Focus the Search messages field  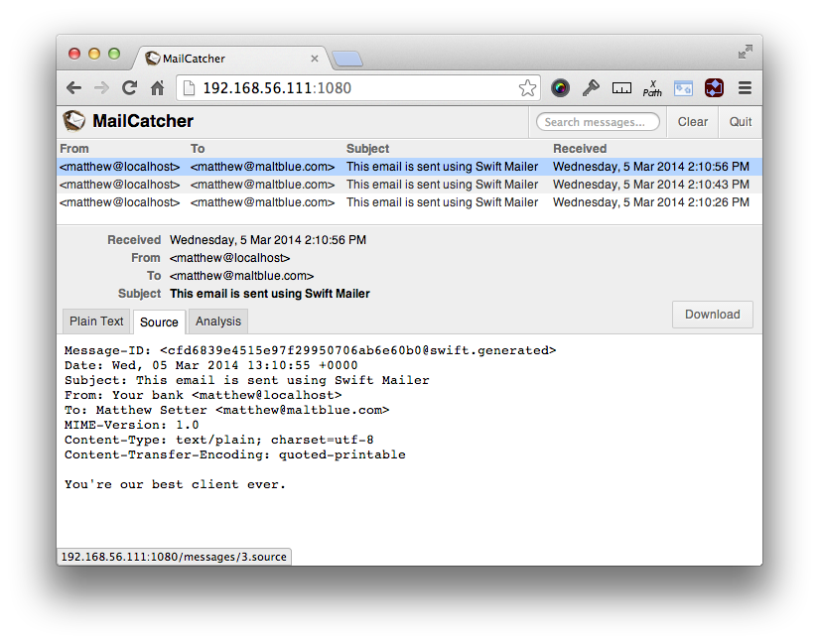click(598, 122)
